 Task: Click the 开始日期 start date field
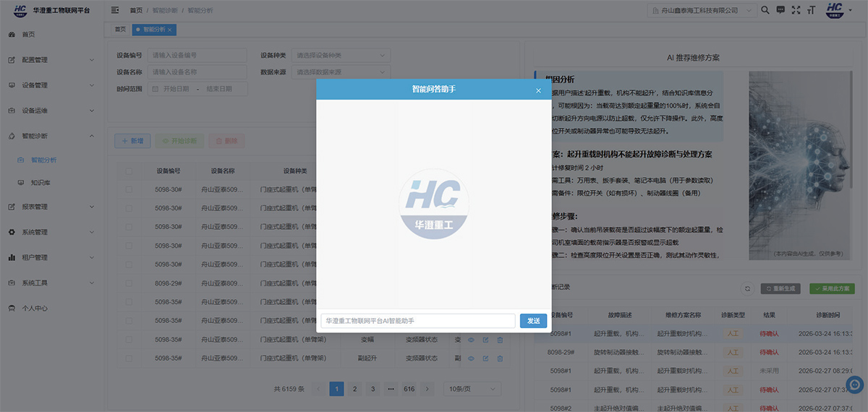coord(176,89)
